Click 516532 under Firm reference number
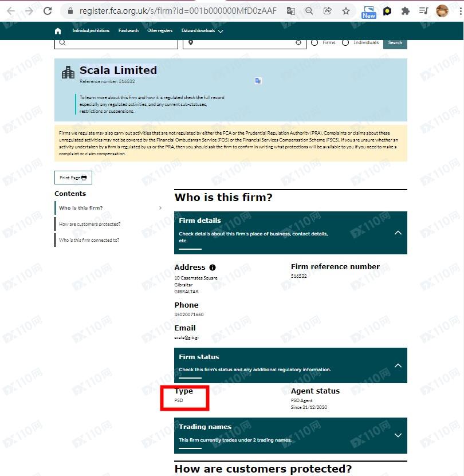The image size is (464, 476). point(299,276)
